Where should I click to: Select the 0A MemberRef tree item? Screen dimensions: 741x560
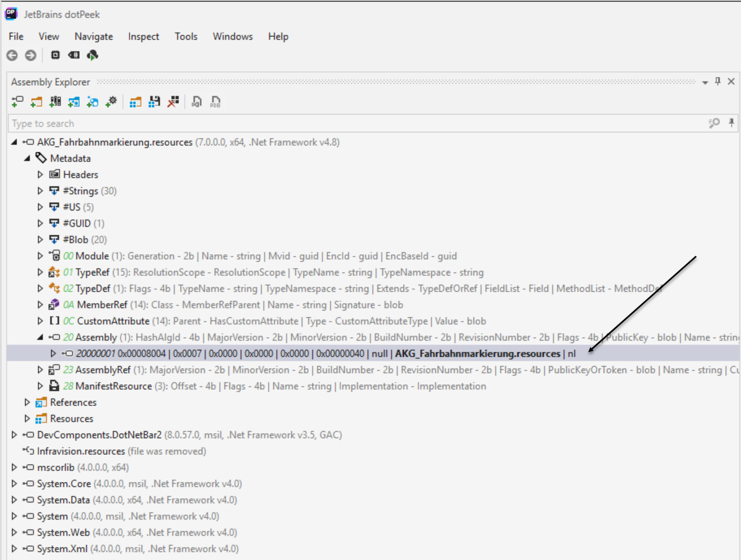[x=233, y=305]
